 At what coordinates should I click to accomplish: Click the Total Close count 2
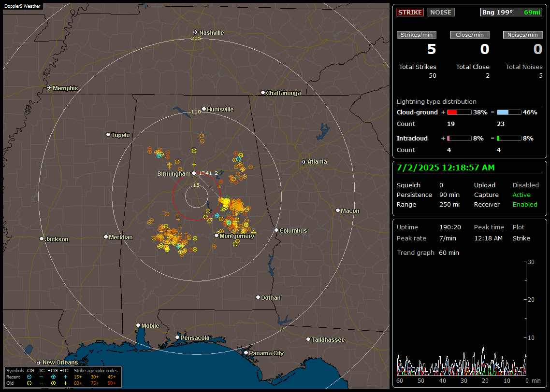click(487, 76)
